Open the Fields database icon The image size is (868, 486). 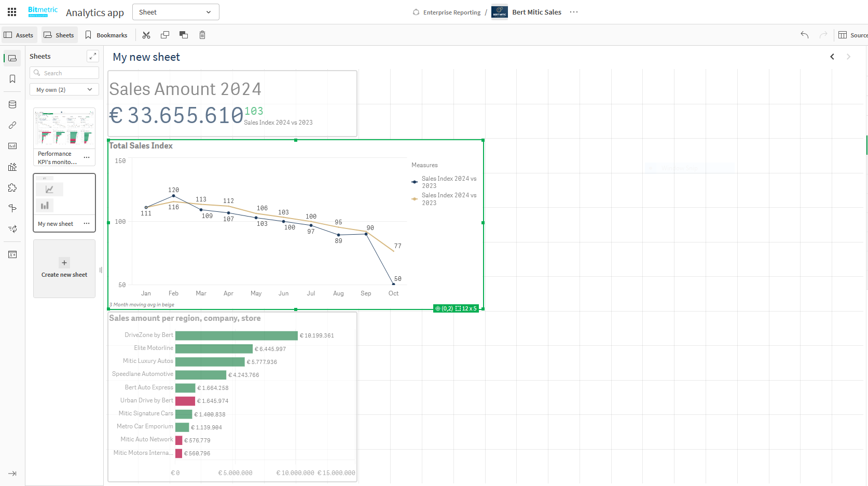click(x=12, y=104)
